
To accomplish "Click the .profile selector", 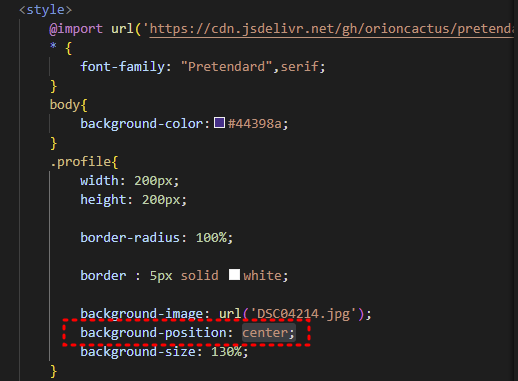I will 80,162.
